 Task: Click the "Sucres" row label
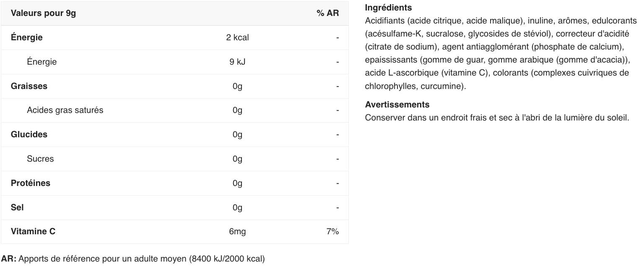point(40,159)
